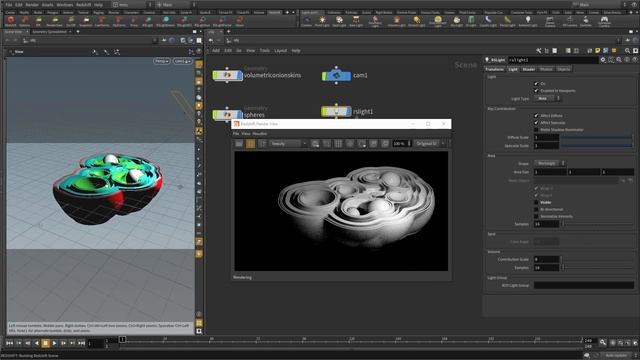Screen dimensions: 640x360
Task: Adjust the Diffuse Scale slider
Action: (x=597, y=138)
